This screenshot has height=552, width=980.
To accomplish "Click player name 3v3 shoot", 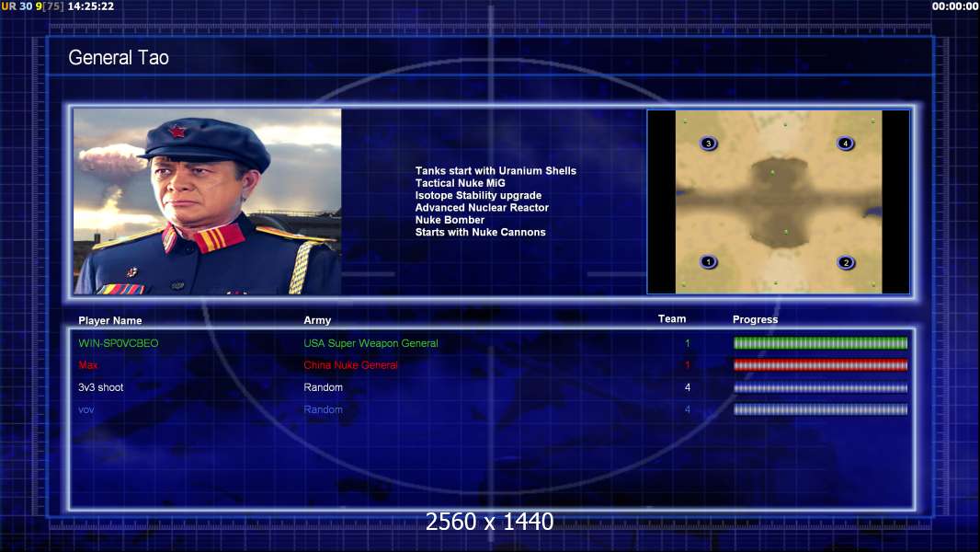I will pyautogui.click(x=100, y=387).
